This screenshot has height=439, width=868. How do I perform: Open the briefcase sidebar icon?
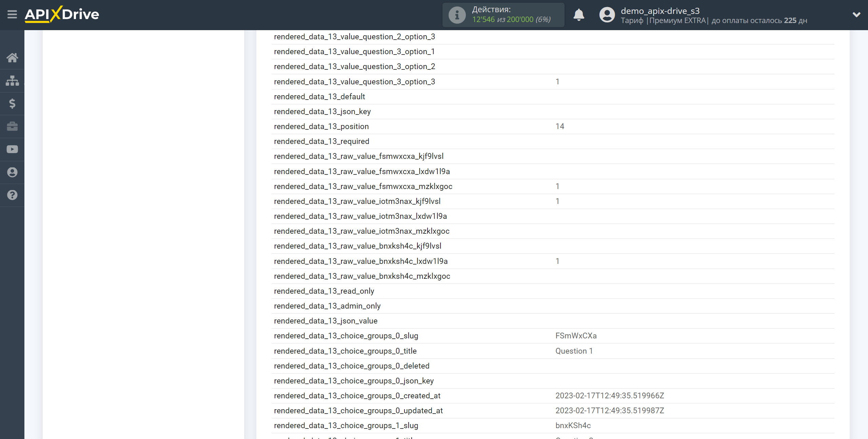[x=12, y=126]
